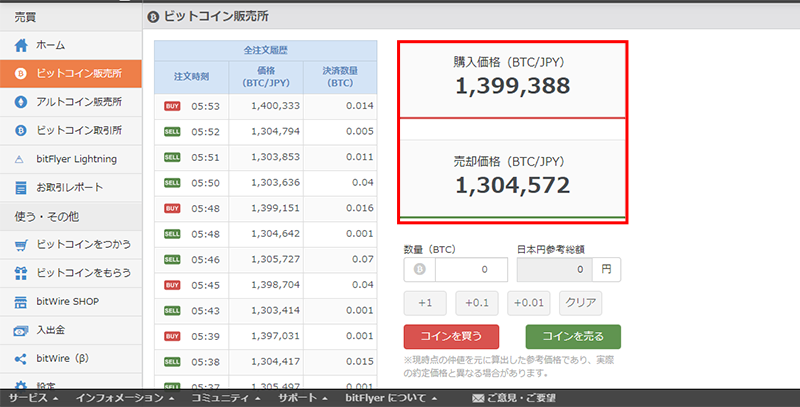
Task: Click the BUY badge on the 05:39 row
Action: tap(172, 336)
